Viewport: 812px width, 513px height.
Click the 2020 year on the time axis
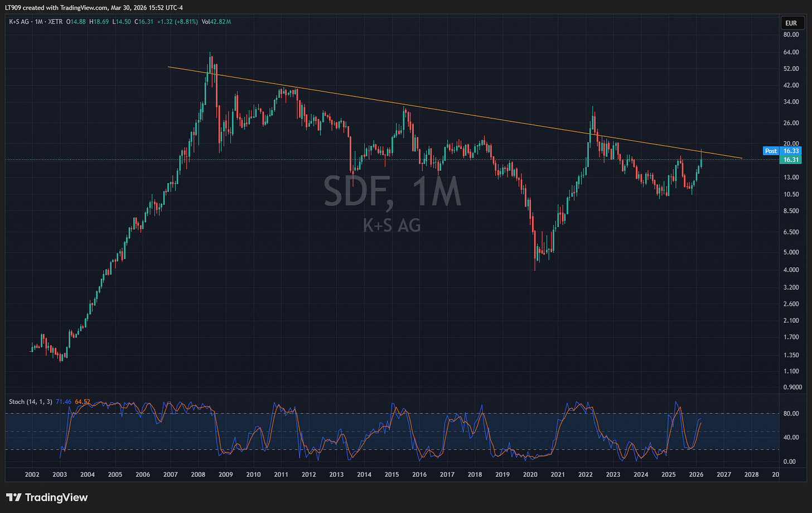coord(530,474)
